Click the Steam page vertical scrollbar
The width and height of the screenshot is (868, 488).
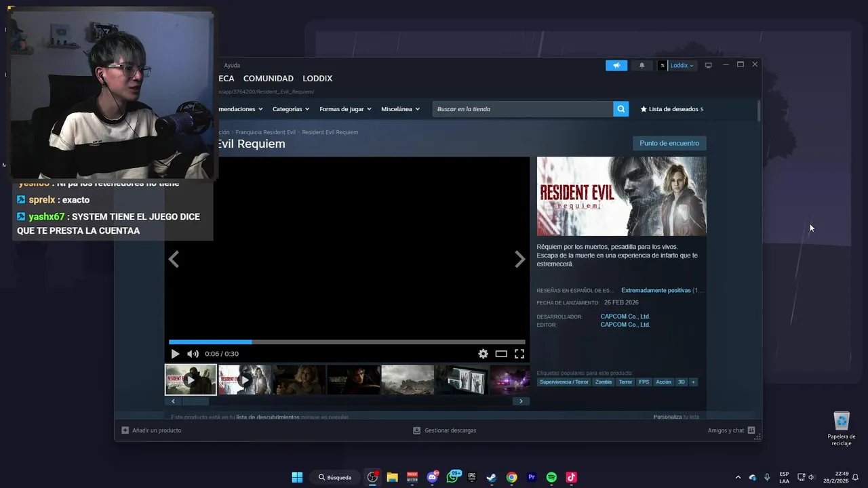[759, 111]
